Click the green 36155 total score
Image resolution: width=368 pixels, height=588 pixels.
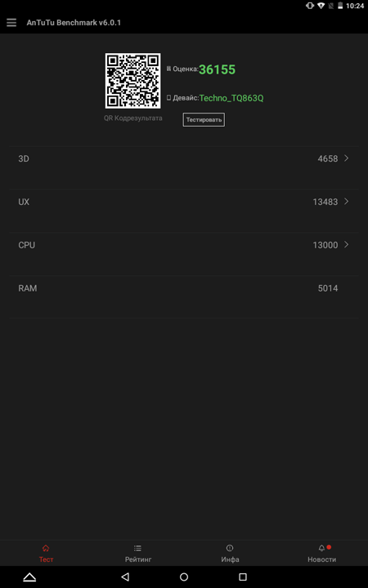click(217, 69)
